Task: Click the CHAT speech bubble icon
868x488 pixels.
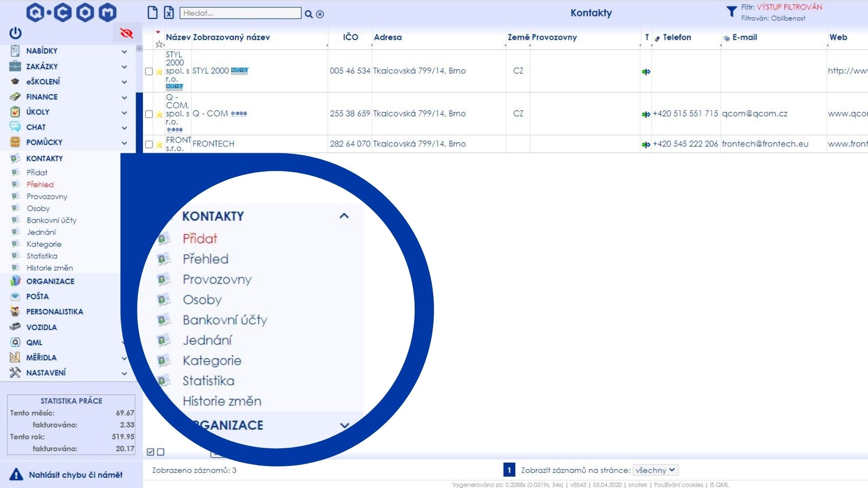Action: point(15,127)
